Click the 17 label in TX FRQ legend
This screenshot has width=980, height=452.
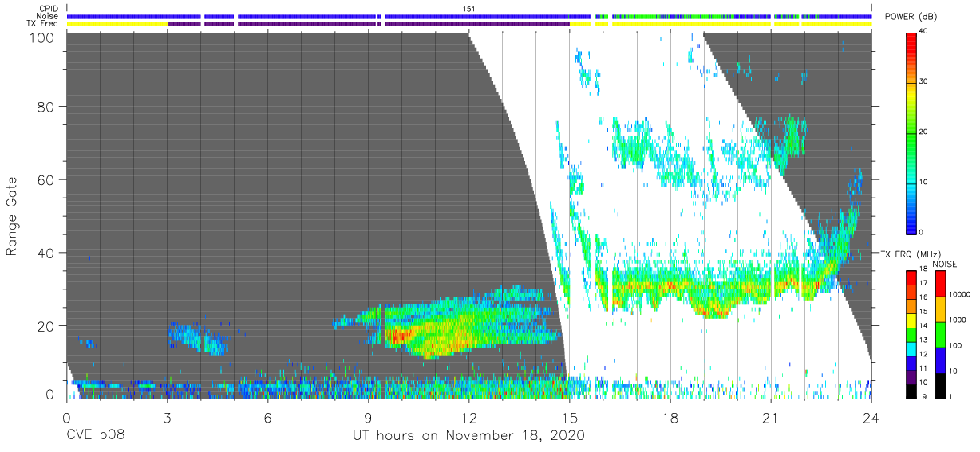pos(924,283)
